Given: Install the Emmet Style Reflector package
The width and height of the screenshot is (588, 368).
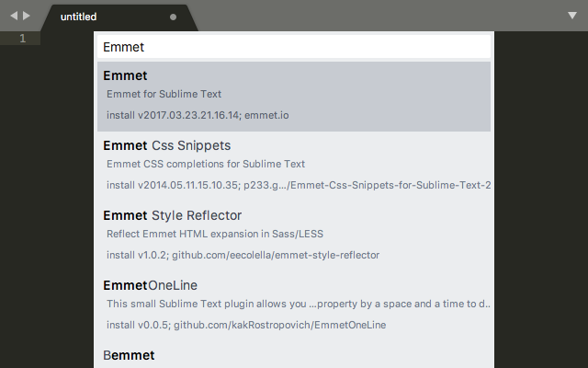Looking at the screenshot, I should click(172, 215).
